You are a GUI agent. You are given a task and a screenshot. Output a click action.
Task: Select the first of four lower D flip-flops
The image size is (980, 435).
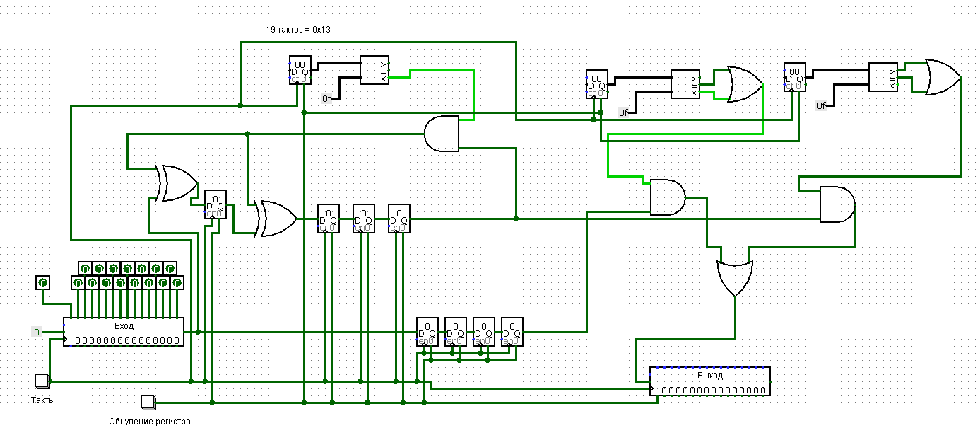(x=427, y=332)
